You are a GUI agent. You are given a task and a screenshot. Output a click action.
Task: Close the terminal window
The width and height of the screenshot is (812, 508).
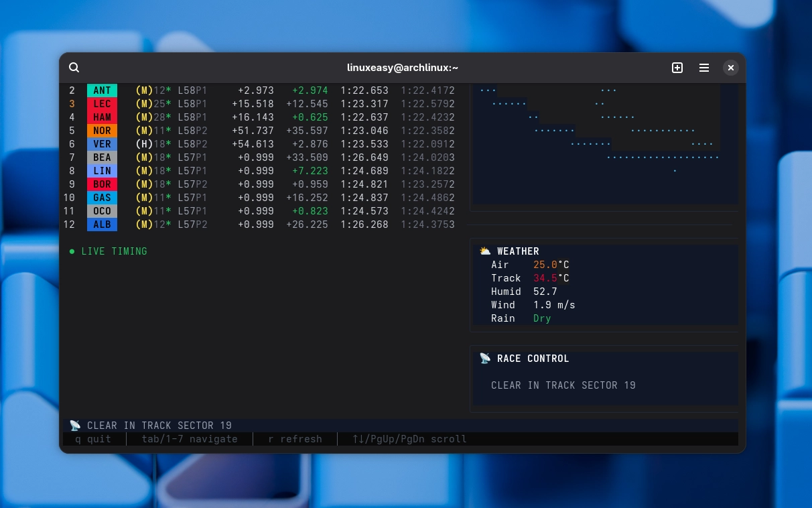pos(731,68)
